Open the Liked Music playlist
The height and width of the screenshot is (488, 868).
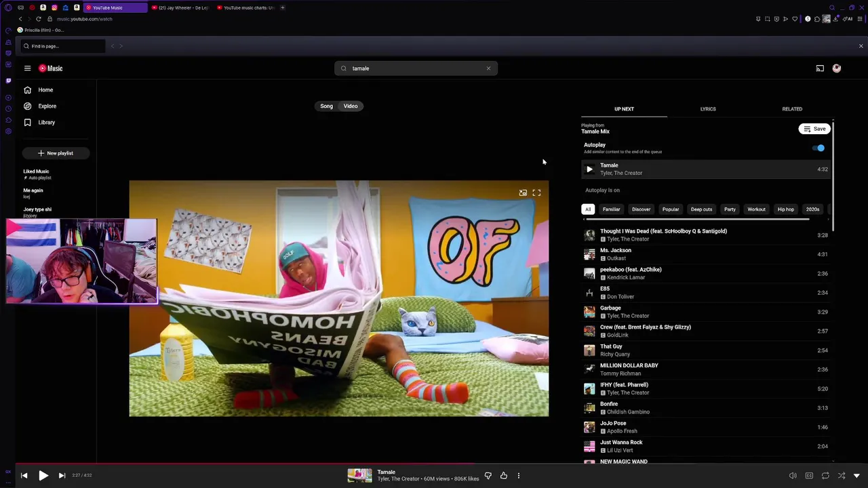pyautogui.click(x=37, y=174)
